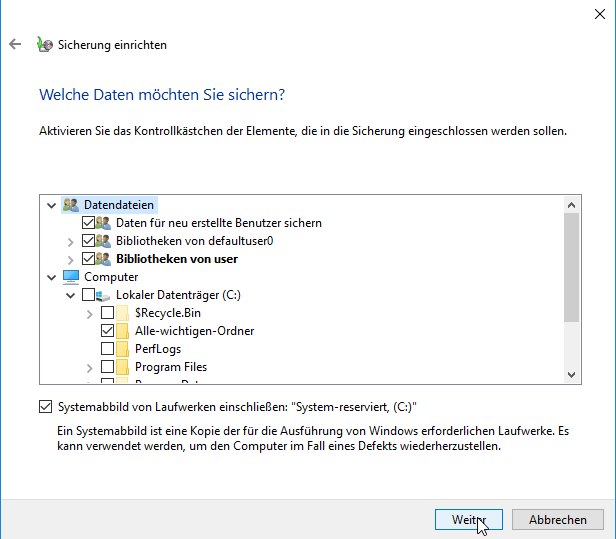
Task: Click the Alle-wichtigen-Ordner folder icon
Action: coord(123,331)
